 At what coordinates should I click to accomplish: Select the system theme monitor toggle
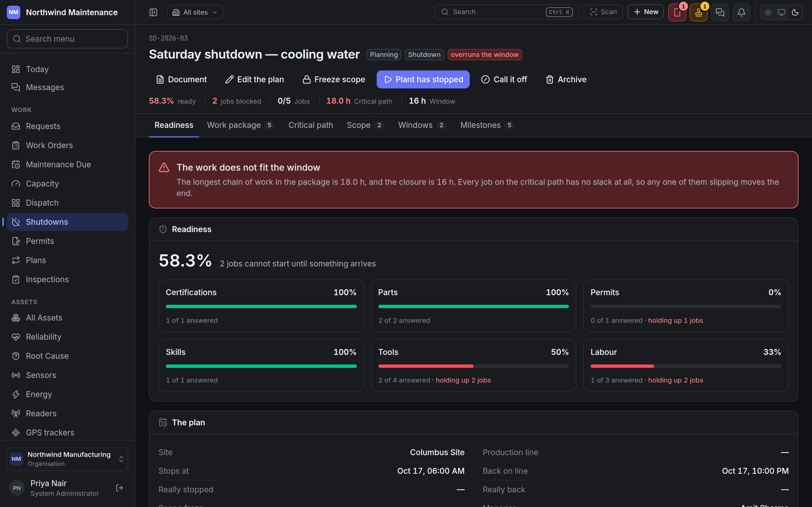[x=782, y=12]
